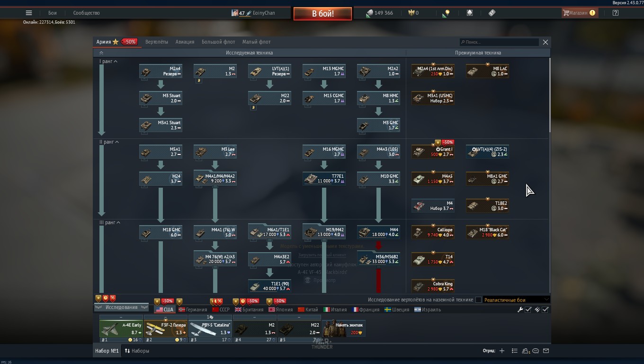The image size is (644, 364).
Task: Open the lightbulb hints icon
Action: click(446, 13)
